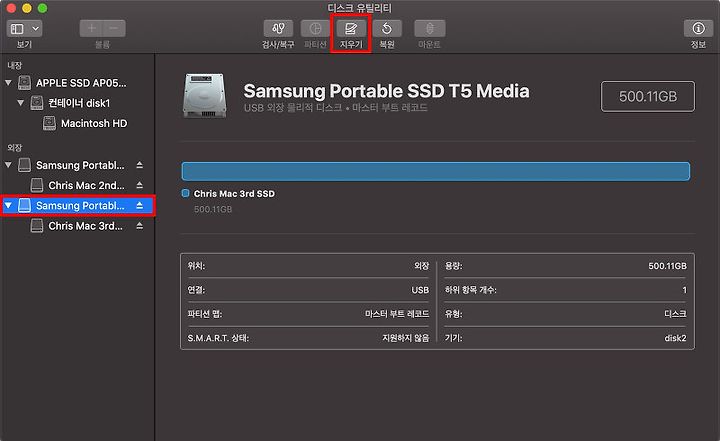This screenshot has height=441, width=720.
Task: Collapse the APPLE SSD AP05 disk tree
Action: pos(8,83)
